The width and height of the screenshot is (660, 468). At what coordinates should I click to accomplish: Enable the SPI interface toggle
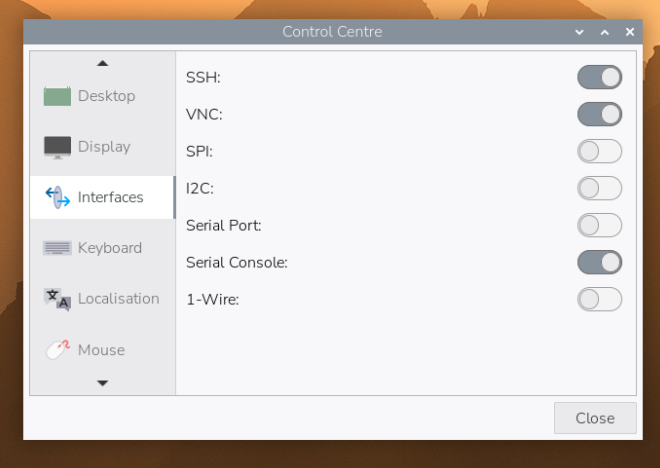(599, 151)
